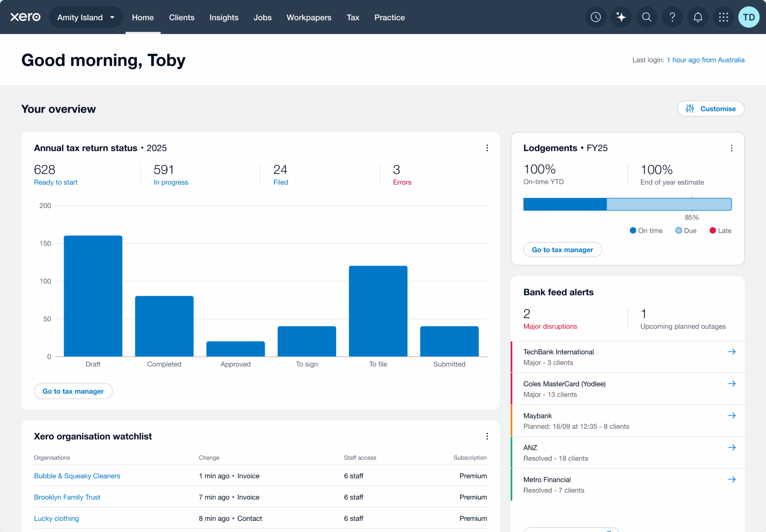Open search using the magnifying glass icon
Screen dimensions: 766x532
click(x=646, y=17)
